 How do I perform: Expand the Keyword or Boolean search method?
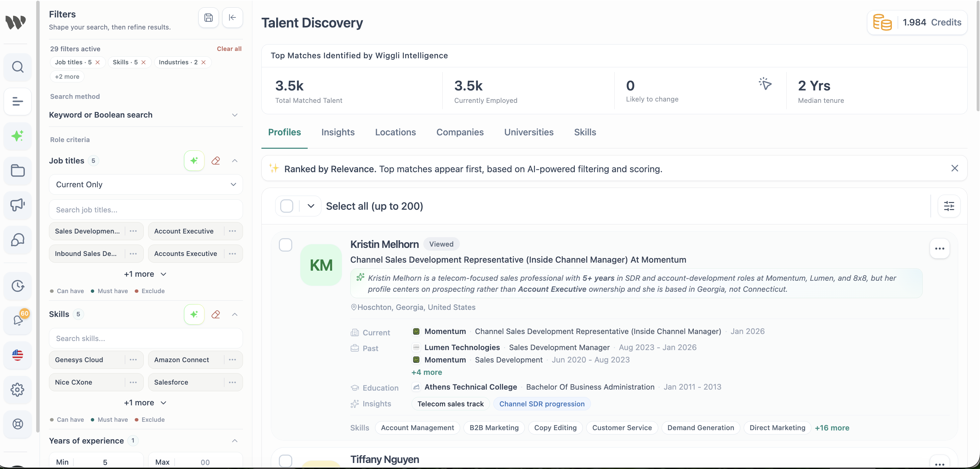(146, 115)
